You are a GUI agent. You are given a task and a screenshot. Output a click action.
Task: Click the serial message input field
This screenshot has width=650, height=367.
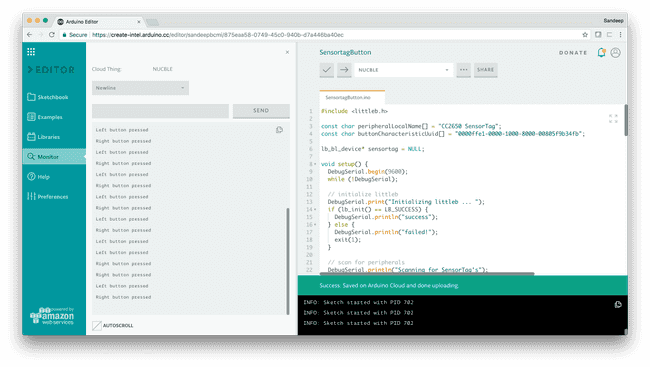click(x=160, y=111)
